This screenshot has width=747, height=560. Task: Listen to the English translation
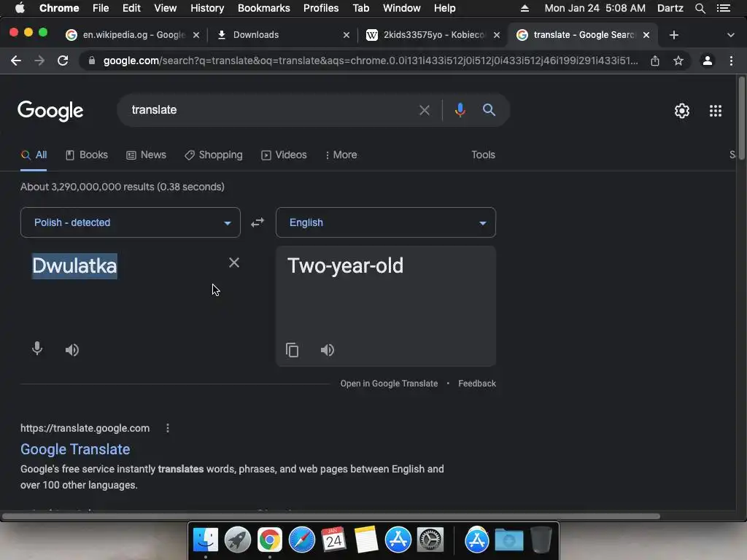point(328,350)
